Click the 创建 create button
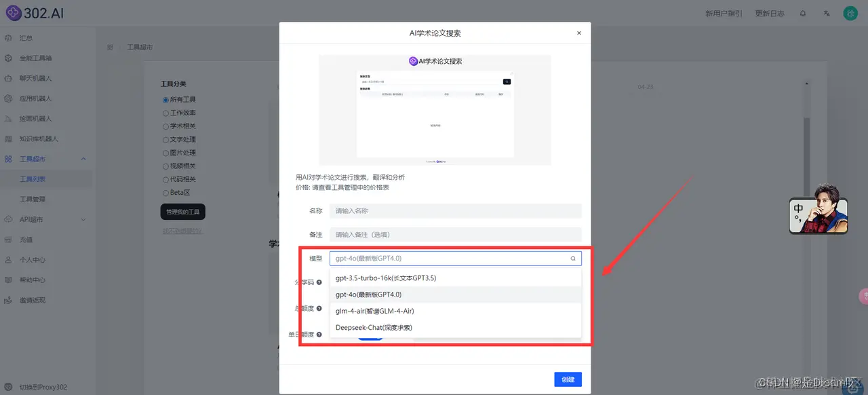868x395 pixels. pyautogui.click(x=567, y=379)
